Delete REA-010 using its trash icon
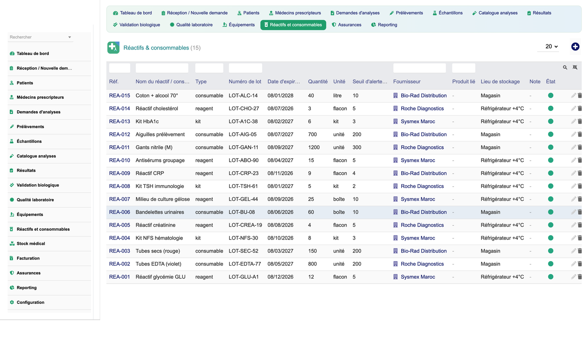The image size is (588, 364). click(580, 160)
